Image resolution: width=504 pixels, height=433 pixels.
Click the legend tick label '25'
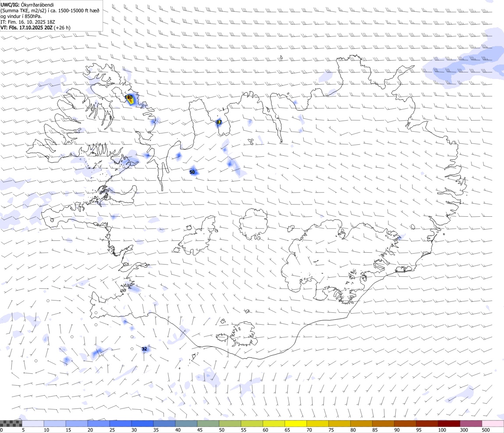(x=112, y=430)
